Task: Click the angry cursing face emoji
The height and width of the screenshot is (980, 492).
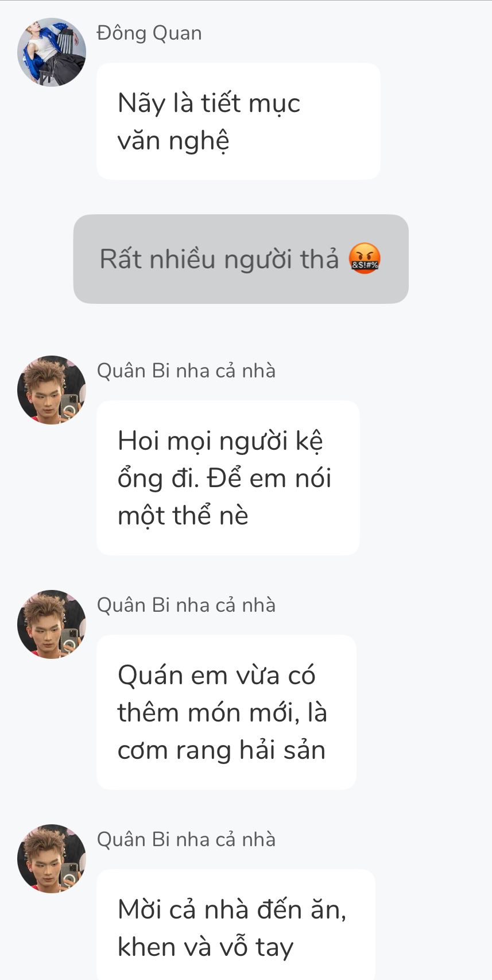Action: click(365, 259)
